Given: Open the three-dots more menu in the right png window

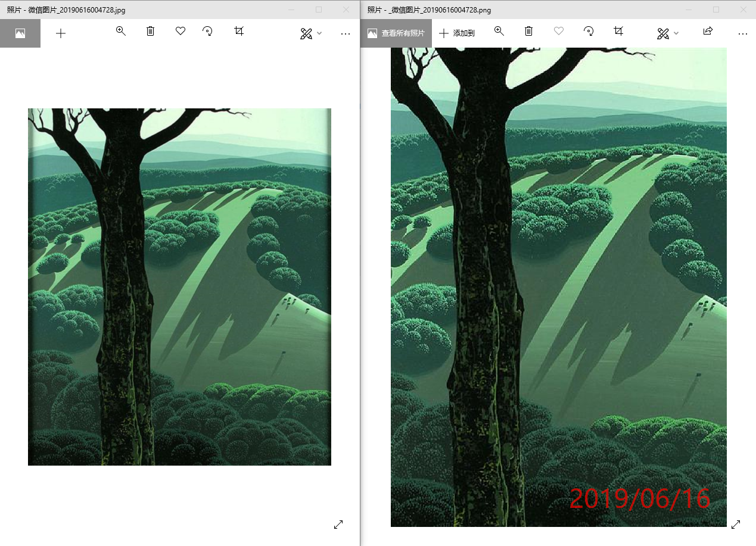Looking at the screenshot, I should pos(742,34).
